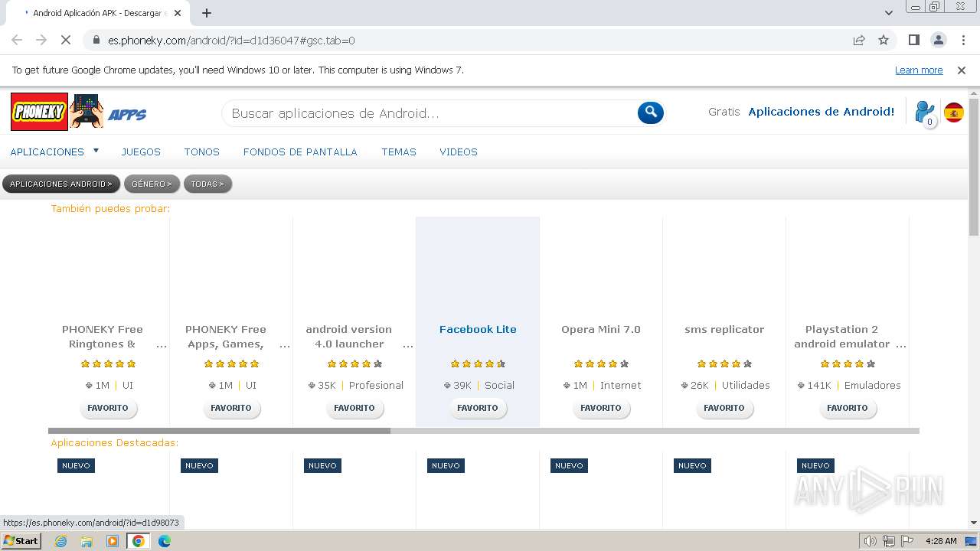Go to the TONOS section

point(201,152)
